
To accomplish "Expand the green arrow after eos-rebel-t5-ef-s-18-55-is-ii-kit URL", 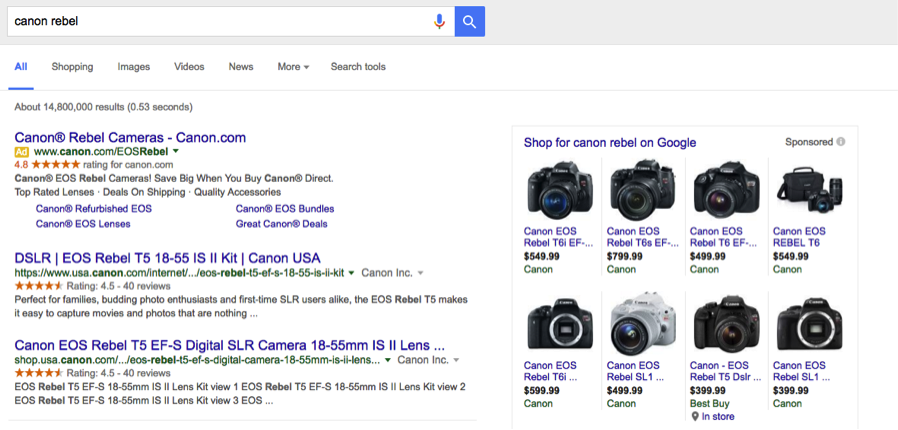I will point(351,273).
